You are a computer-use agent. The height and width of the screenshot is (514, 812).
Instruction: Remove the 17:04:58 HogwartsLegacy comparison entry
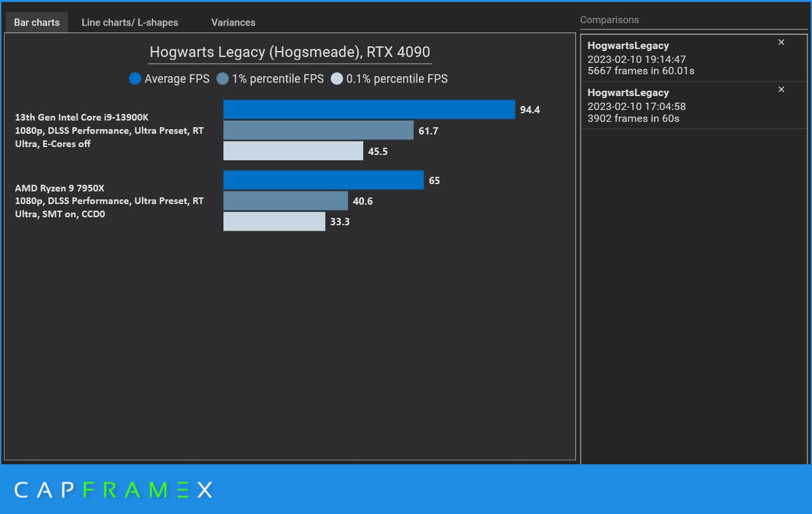781,90
